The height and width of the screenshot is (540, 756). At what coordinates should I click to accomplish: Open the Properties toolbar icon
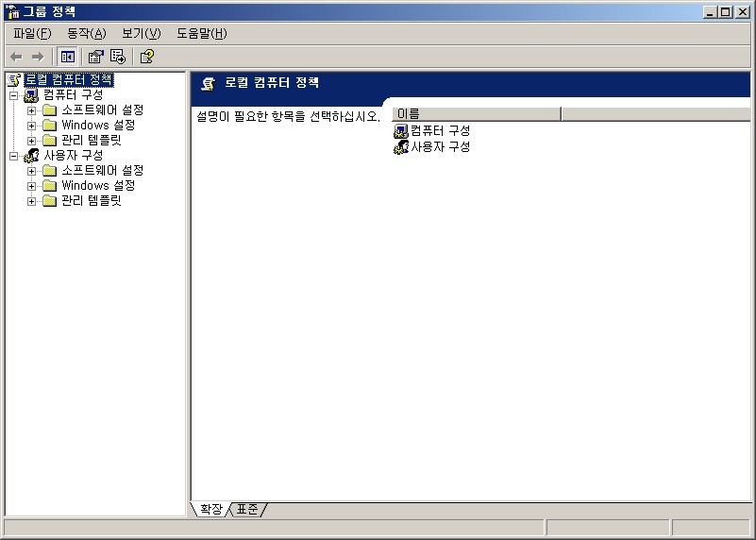(96, 57)
